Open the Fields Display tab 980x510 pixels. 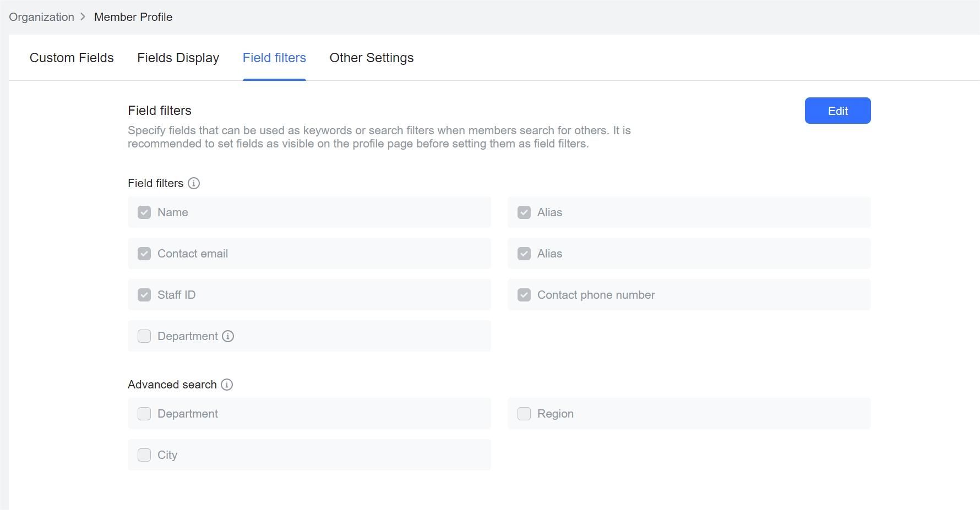(x=178, y=58)
